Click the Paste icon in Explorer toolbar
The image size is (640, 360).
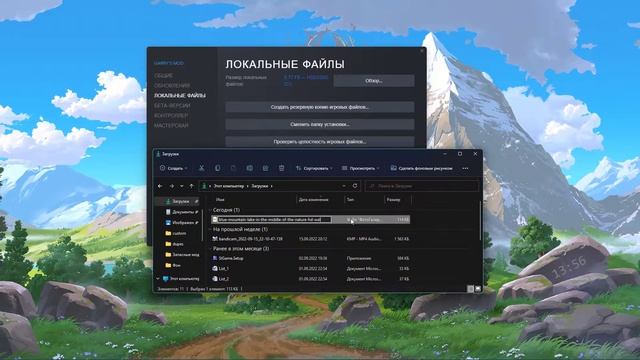tap(233, 168)
